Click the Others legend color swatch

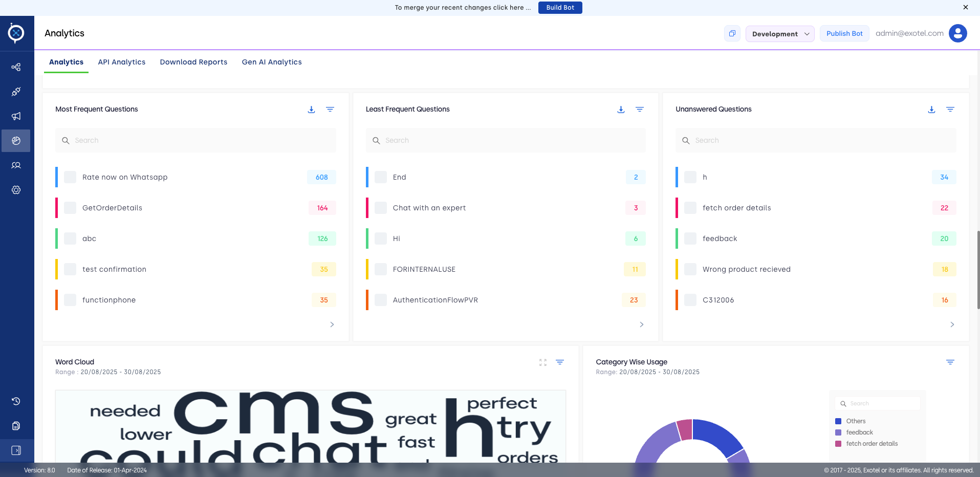click(838, 421)
